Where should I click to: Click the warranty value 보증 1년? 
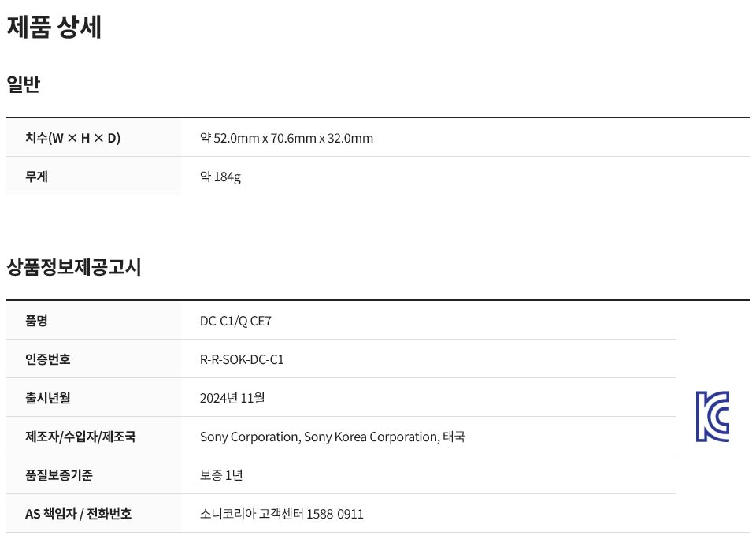pyautogui.click(x=221, y=475)
